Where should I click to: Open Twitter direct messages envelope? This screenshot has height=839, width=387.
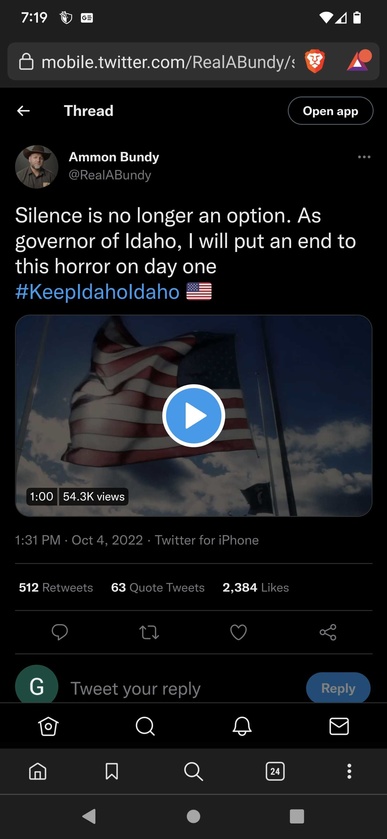click(339, 726)
